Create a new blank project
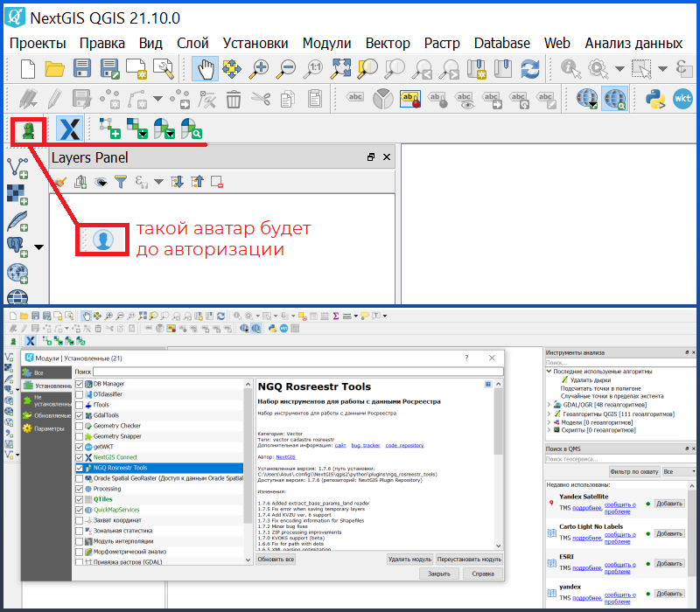This screenshot has width=700, height=612. [28, 69]
